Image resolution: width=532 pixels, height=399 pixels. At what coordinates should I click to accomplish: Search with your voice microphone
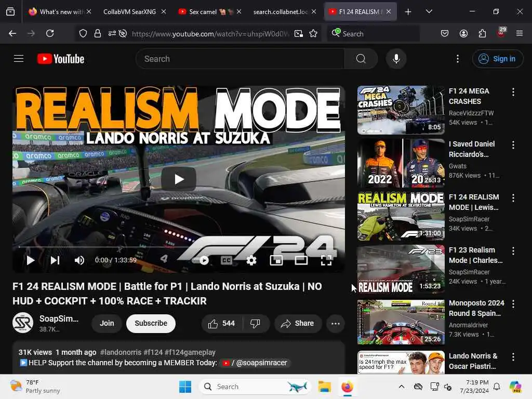[x=396, y=59]
